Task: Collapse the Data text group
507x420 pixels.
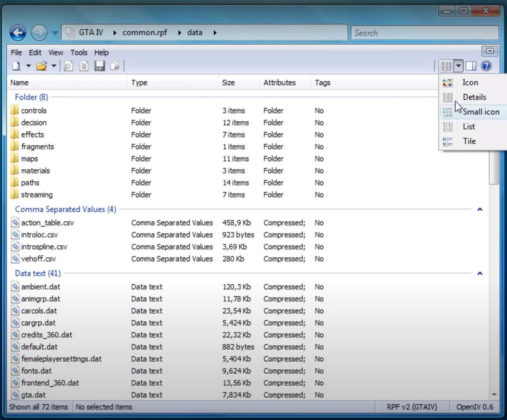Action: pyautogui.click(x=480, y=273)
